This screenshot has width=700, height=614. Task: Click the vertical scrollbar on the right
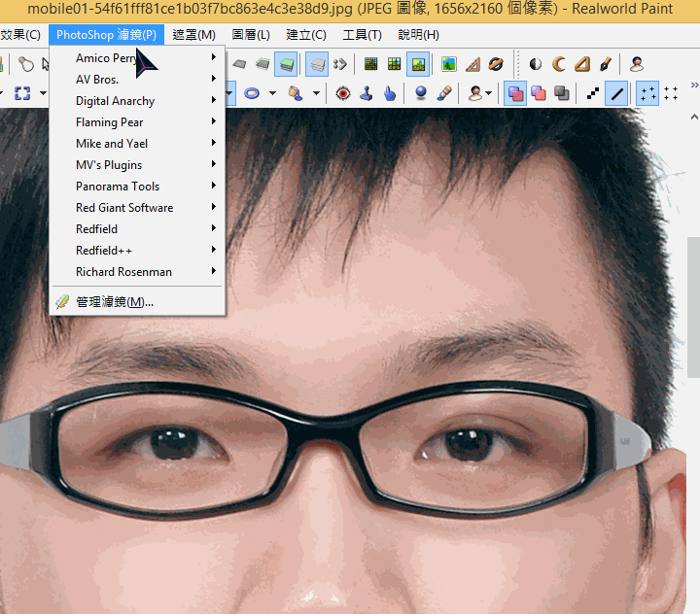click(x=693, y=306)
